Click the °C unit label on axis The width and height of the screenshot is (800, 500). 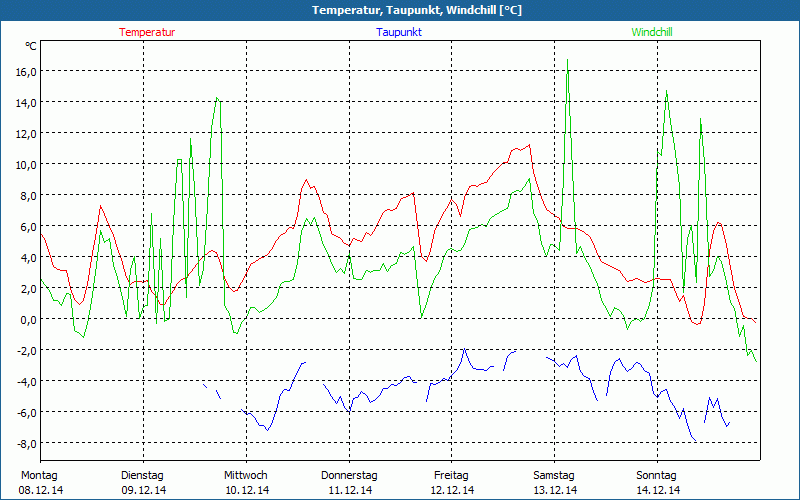(x=31, y=46)
